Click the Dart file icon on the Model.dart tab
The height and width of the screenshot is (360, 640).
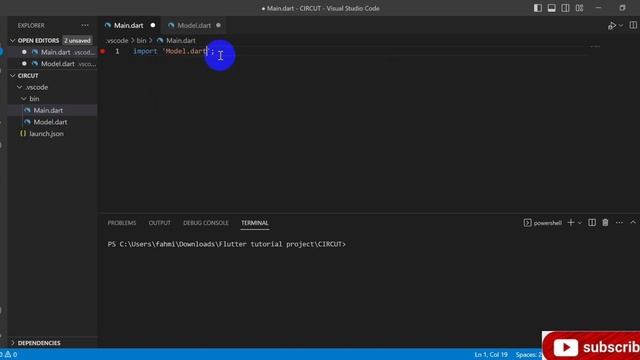point(171,25)
